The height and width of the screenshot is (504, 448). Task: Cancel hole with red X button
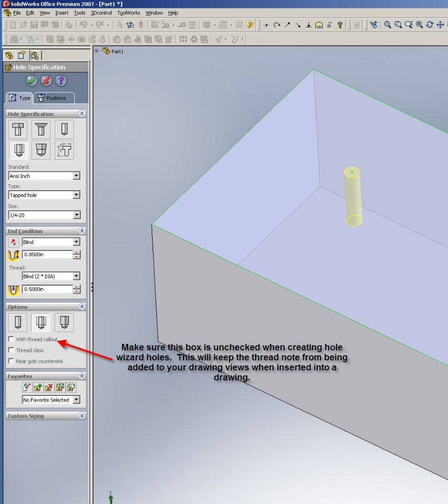coord(46,81)
